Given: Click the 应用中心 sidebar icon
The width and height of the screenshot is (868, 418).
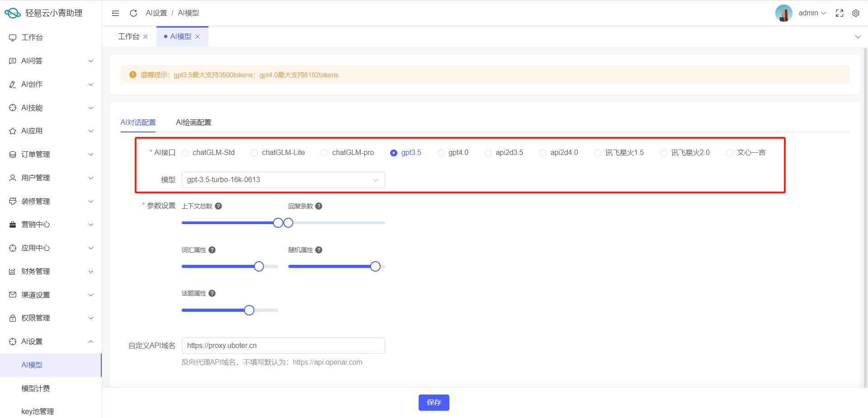Looking at the screenshot, I should 13,248.
